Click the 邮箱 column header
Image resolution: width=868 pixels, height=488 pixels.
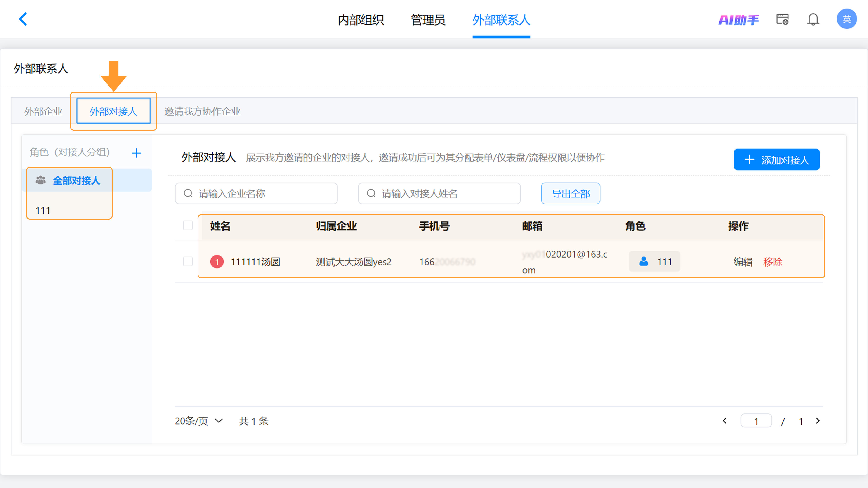532,226
